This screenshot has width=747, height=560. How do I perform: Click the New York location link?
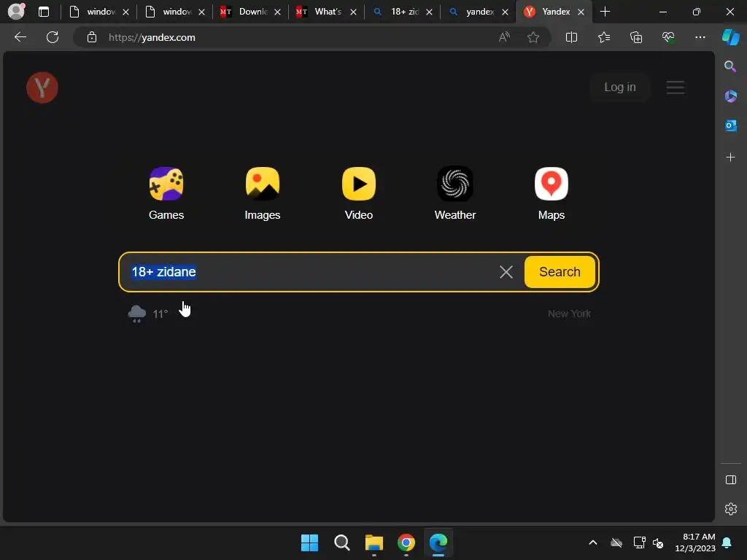(569, 314)
